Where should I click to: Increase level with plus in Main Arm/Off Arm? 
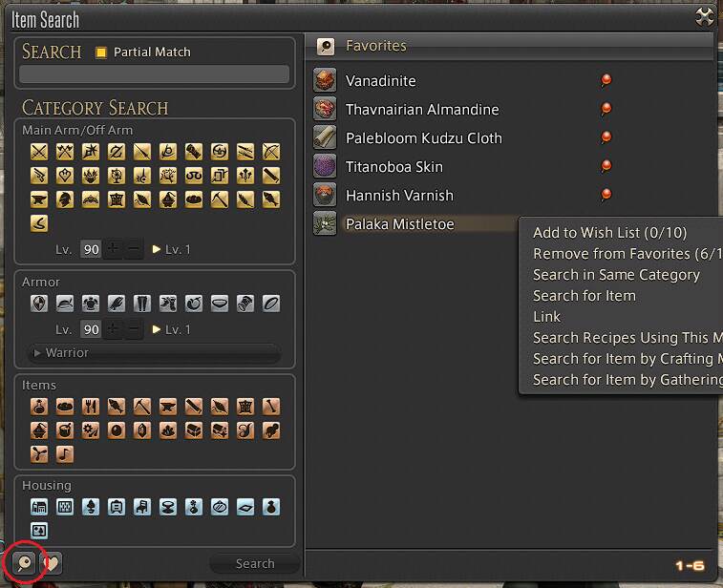pyautogui.click(x=113, y=249)
